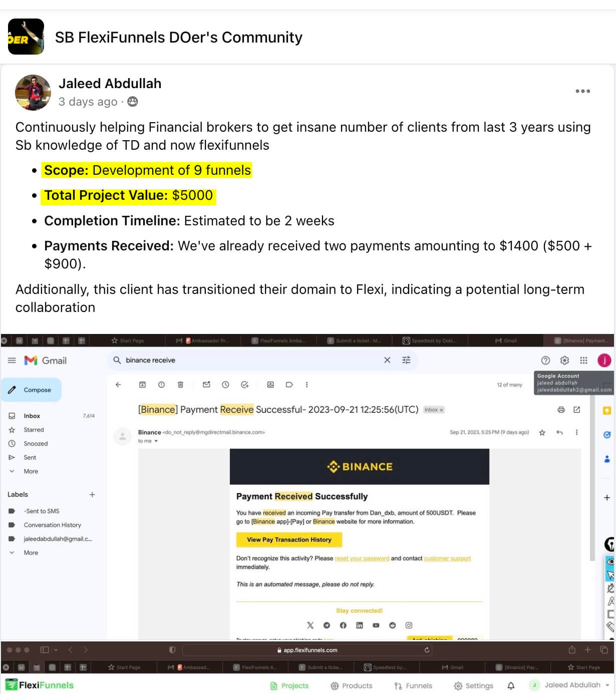
Task: Go to the Funnels tab in FlexiFunnels
Action: coord(413,685)
